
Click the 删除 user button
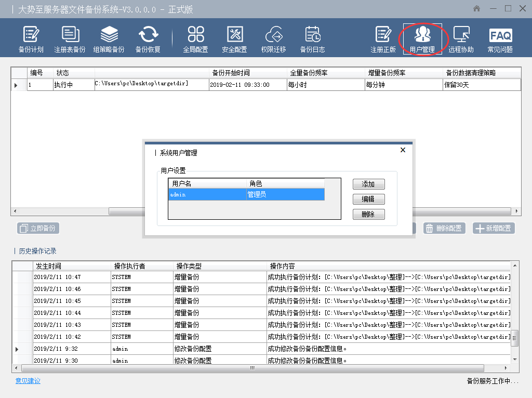368,215
